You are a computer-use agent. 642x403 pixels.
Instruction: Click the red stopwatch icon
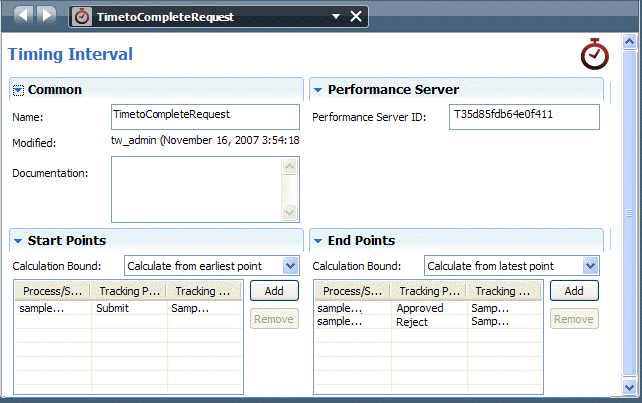pos(595,55)
